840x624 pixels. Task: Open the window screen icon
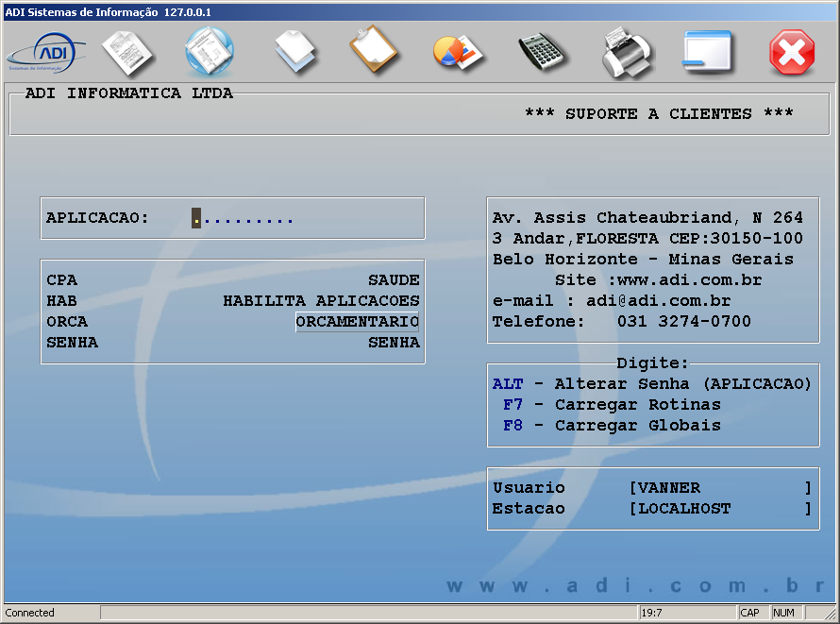click(x=707, y=51)
